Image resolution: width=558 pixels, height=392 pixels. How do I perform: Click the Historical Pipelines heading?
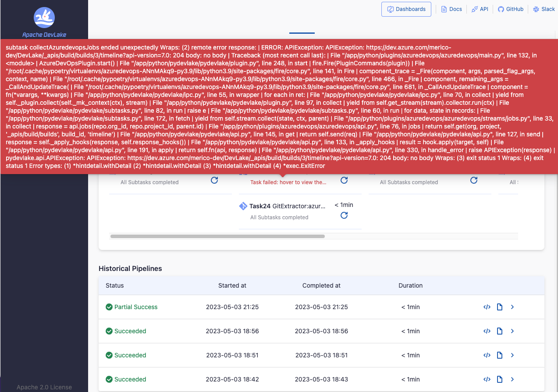pos(130,268)
